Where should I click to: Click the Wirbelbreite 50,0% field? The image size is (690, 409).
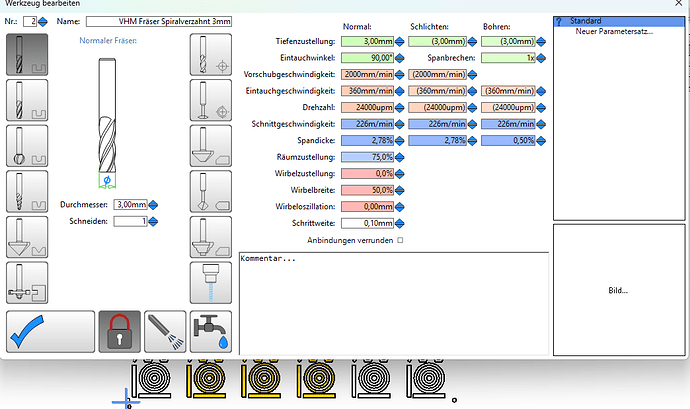(x=367, y=190)
